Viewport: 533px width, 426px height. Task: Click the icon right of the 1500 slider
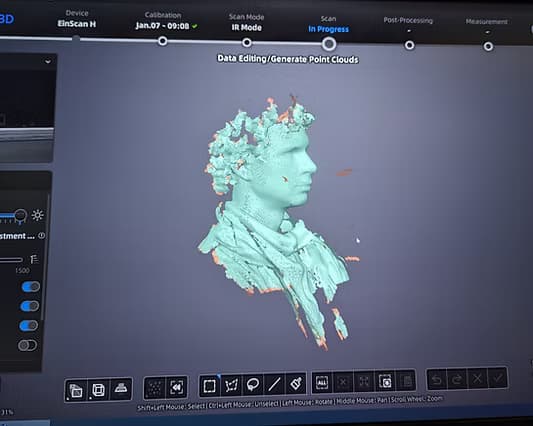(x=34, y=259)
